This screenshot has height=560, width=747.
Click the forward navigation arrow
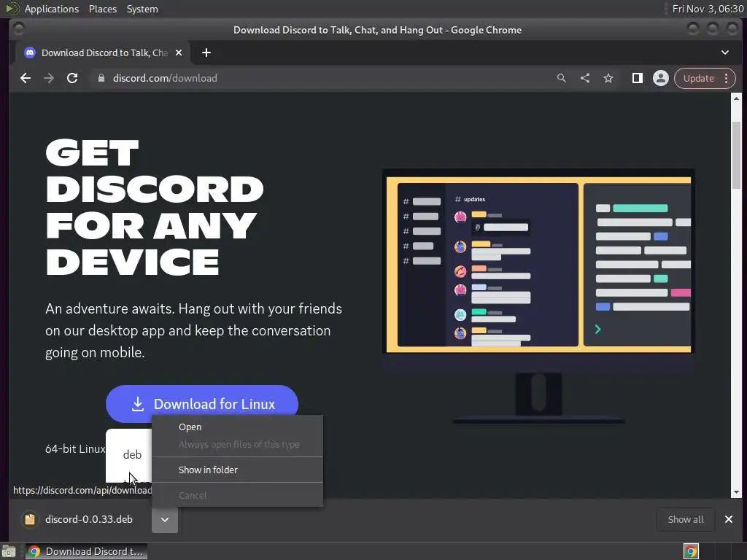[x=49, y=78]
